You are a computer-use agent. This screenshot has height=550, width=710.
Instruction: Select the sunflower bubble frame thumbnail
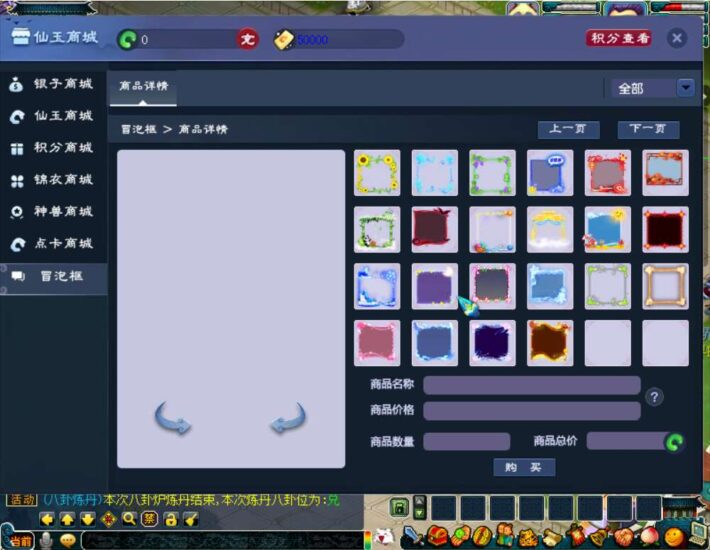pyautogui.click(x=377, y=173)
